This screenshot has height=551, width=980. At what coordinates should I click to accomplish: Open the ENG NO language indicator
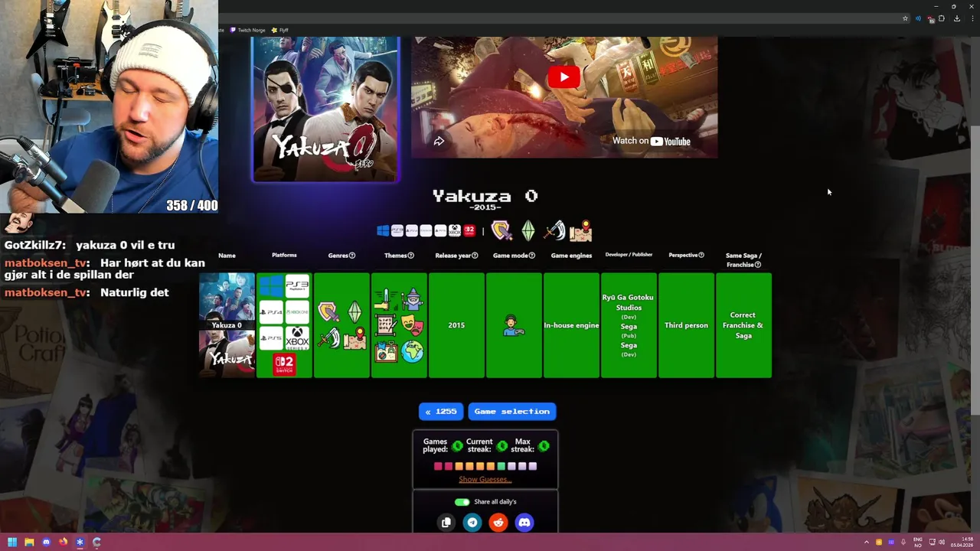[x=917, y=542]
